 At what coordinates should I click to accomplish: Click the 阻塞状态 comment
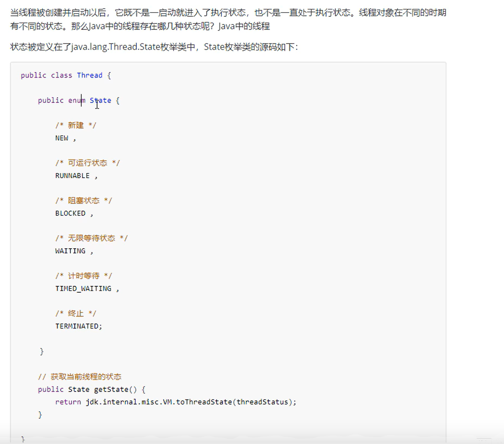coord(82,200)
